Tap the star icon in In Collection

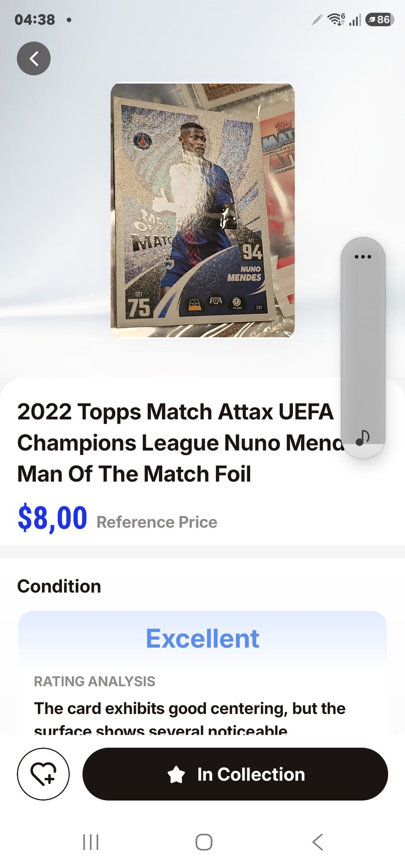(x=176, y=774)
